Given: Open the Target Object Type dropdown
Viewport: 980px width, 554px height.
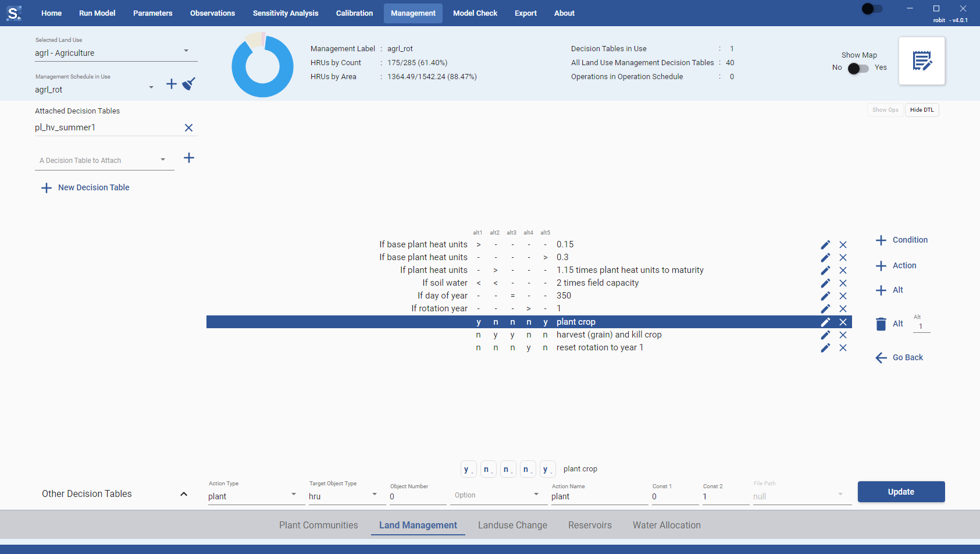Looking at the screenshot, I should click(x=343, y=496).
